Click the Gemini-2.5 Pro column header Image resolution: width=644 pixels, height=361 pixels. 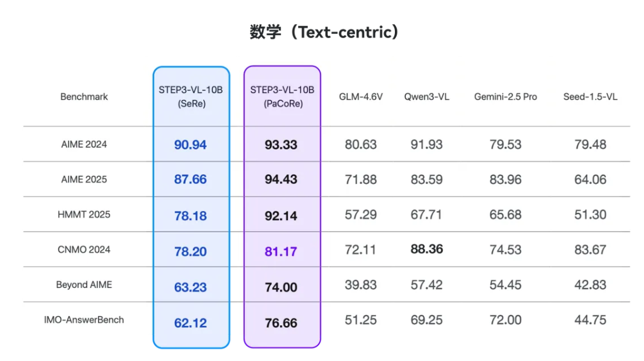tap(506, 97)
